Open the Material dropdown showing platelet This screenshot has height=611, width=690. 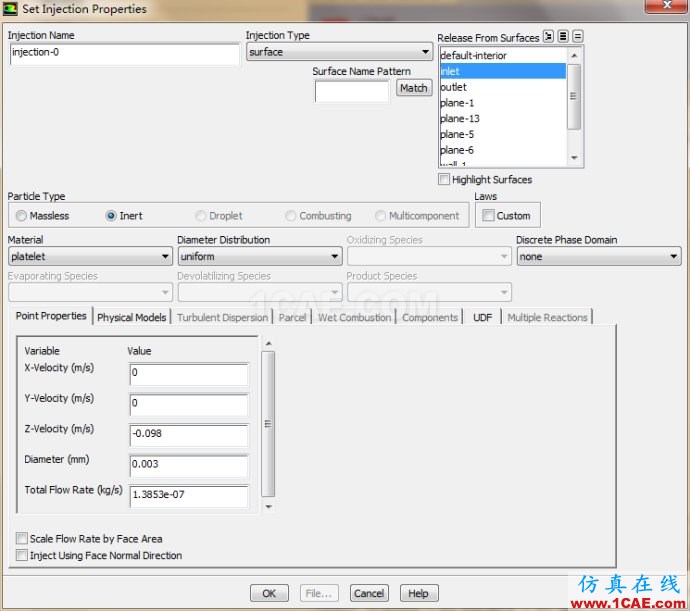tap(90, 256)
